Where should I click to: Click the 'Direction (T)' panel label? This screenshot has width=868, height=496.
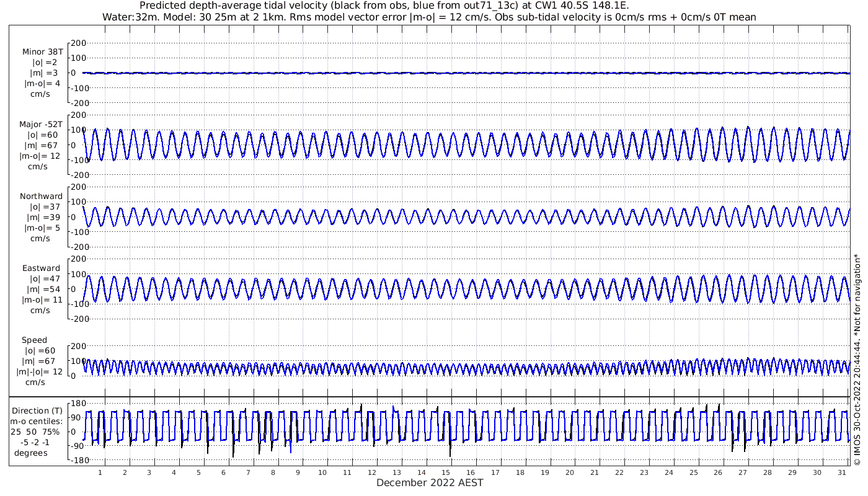[38, 410]
